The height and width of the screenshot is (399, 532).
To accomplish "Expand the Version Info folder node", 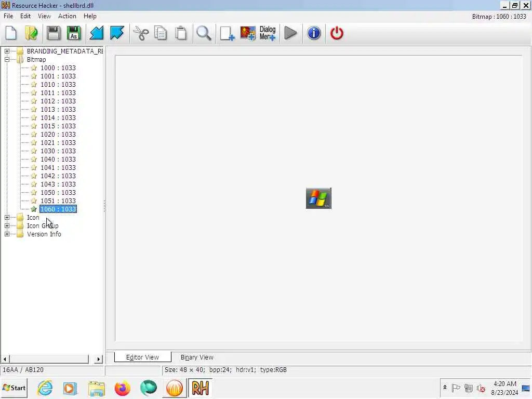I will (x=7, y=234).
